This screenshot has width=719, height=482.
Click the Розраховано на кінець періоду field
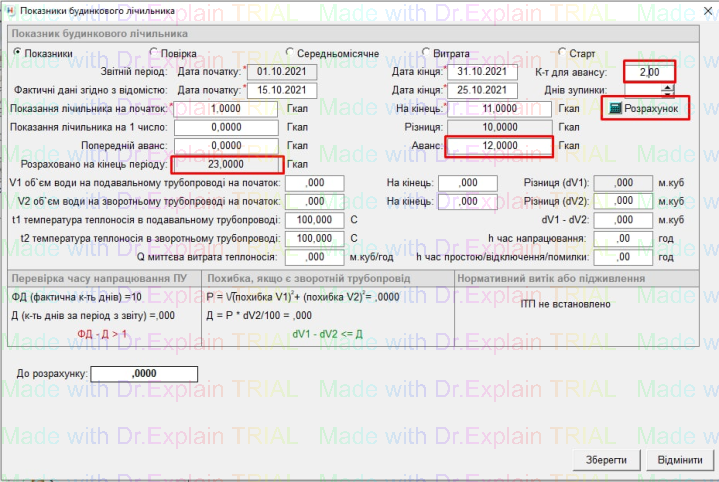(228, 164)
